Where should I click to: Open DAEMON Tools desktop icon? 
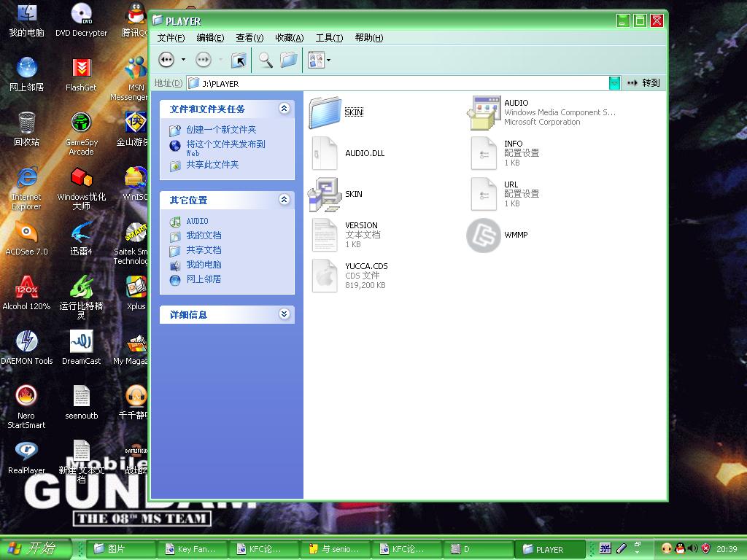coord(27,348)
